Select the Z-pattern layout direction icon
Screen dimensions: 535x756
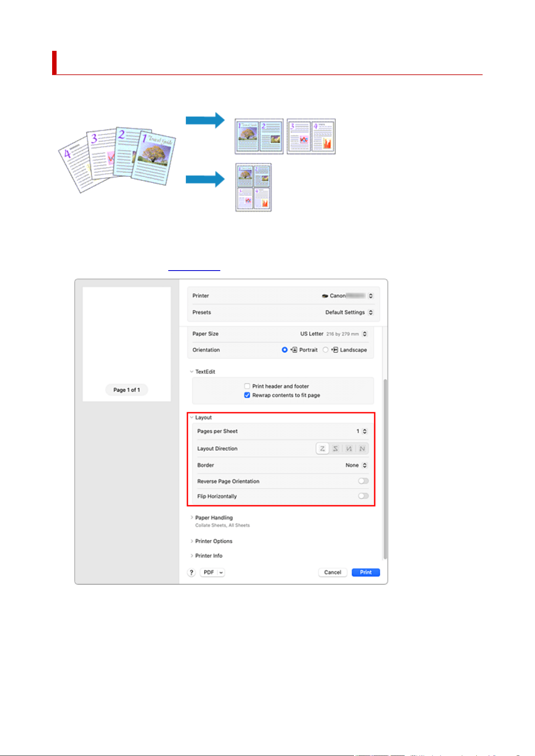[x=322, y=449]
